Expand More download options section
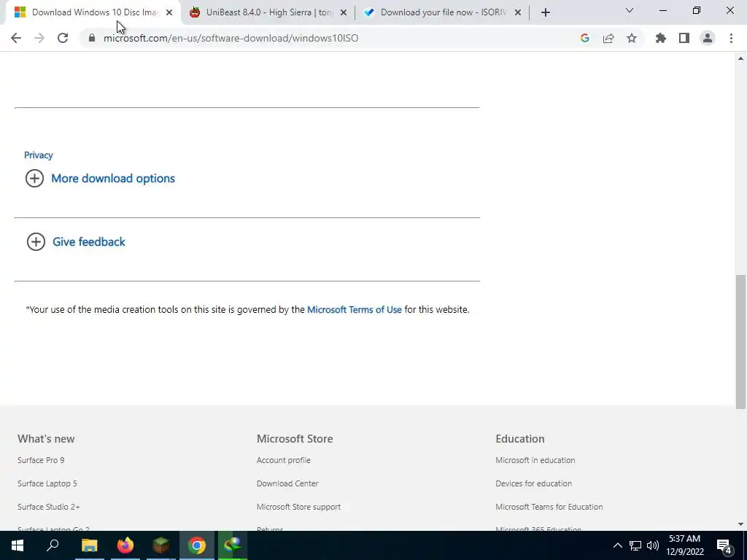Screen dimensions: 747x560 point(113,179)
